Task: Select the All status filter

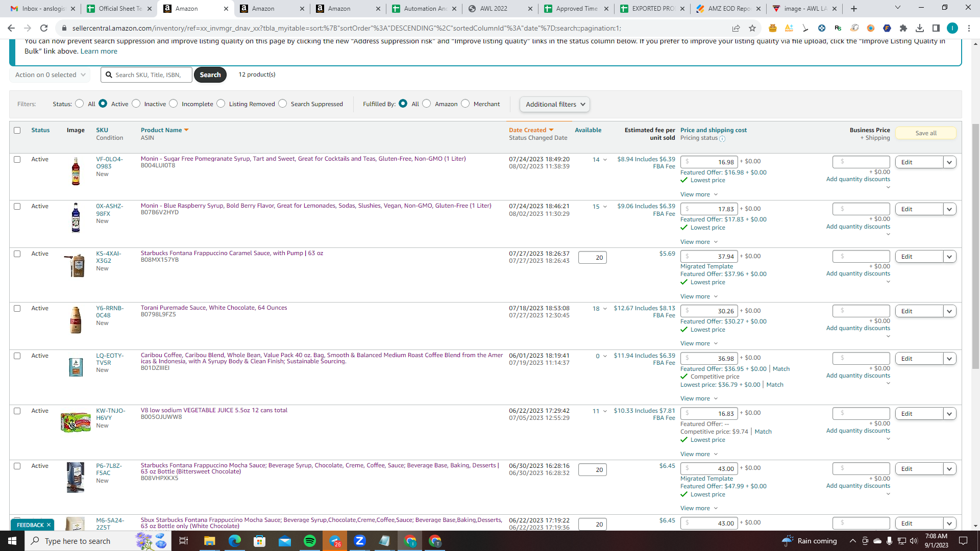Action: coord(79,104)
